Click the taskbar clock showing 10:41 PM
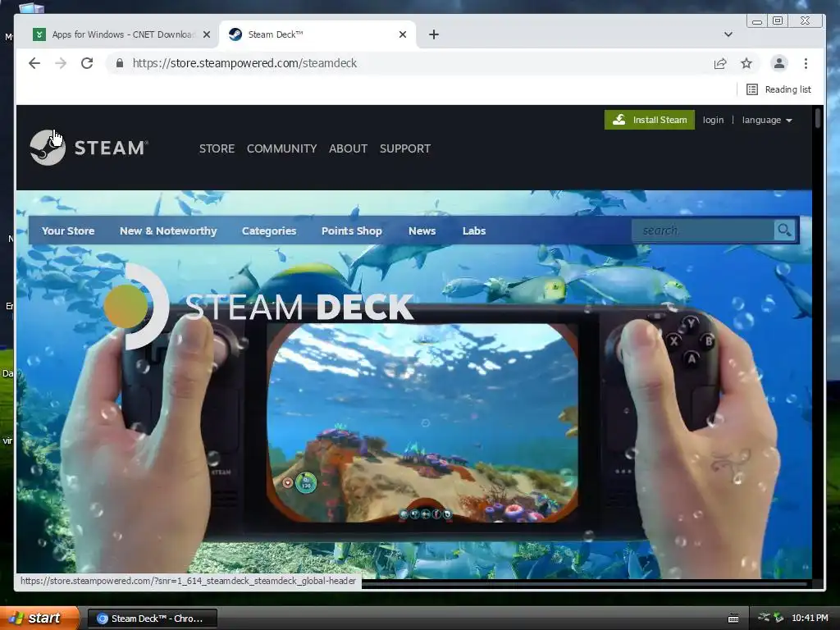 point(810,618)
